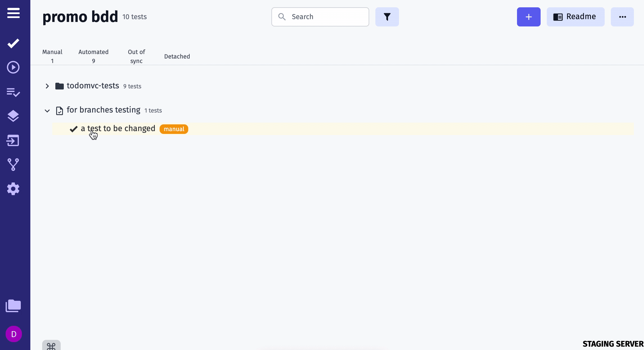Click the manual tag on test
Viewport: 644px width, 350px height.
click(x=173, y=129)
